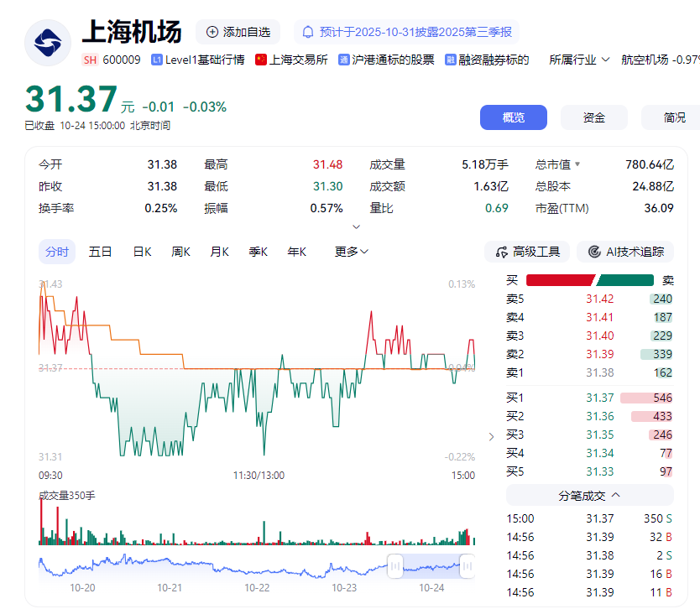700x609 pixels.
Task: Open the 所属行业 industry dropdown
Action: tap(578, 60)
